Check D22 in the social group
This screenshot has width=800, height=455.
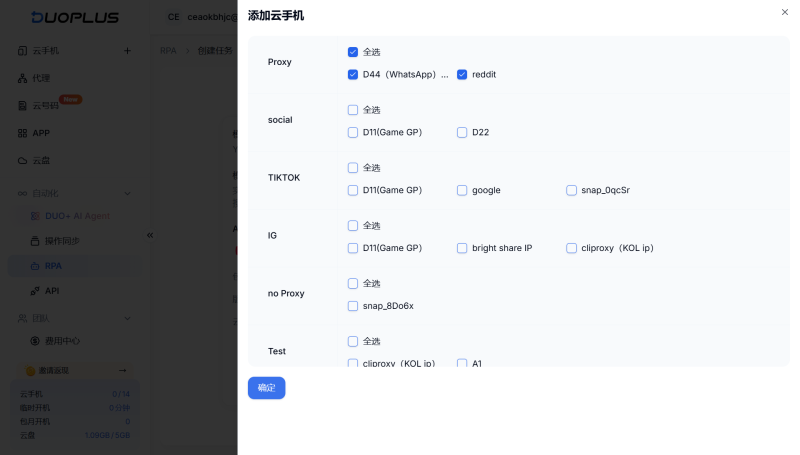[x=462, y=132]
